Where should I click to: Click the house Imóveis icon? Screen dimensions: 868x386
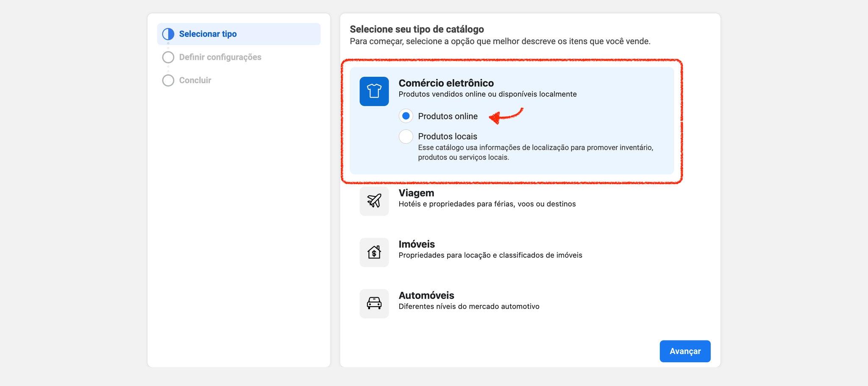[x=374, y=252]
